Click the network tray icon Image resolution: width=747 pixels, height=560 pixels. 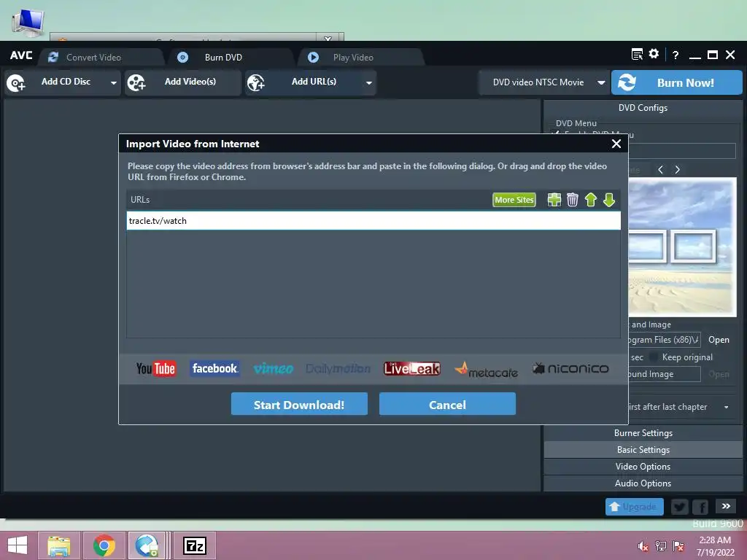660,546
